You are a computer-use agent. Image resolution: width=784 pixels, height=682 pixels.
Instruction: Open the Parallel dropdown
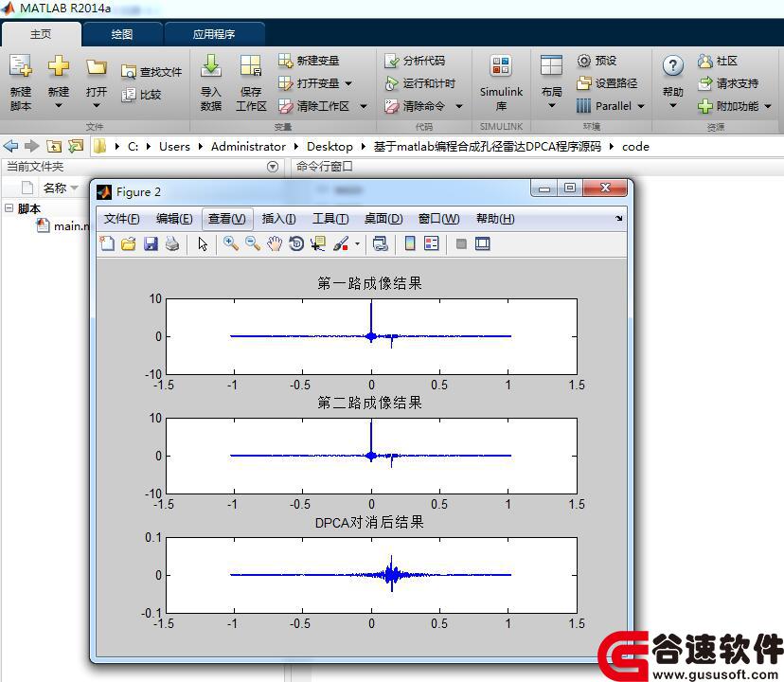pyautogui.click(x=640, y=106)
